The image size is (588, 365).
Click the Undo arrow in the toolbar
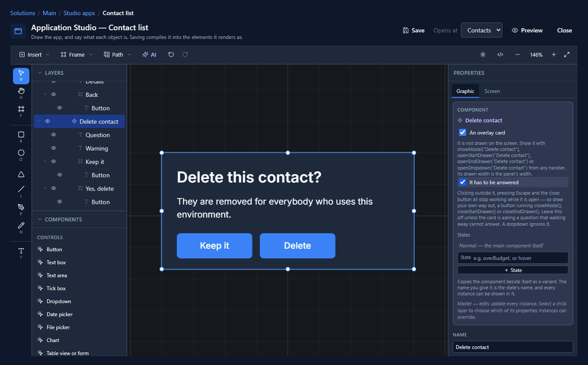pyautogui.click(x=171, y=54)
